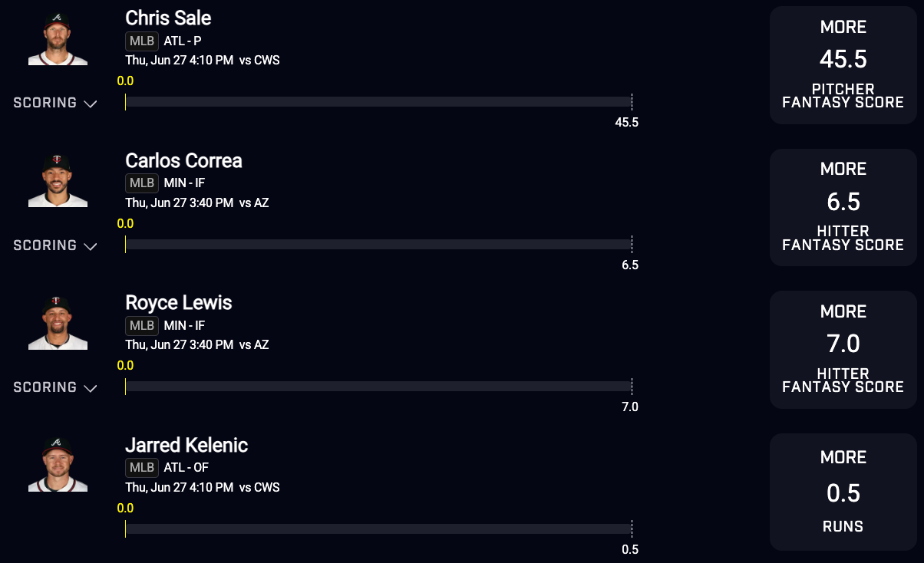Expand Scoring details for Chris Sale
Screen dimensions: 924x563
(x=55, y=103)
